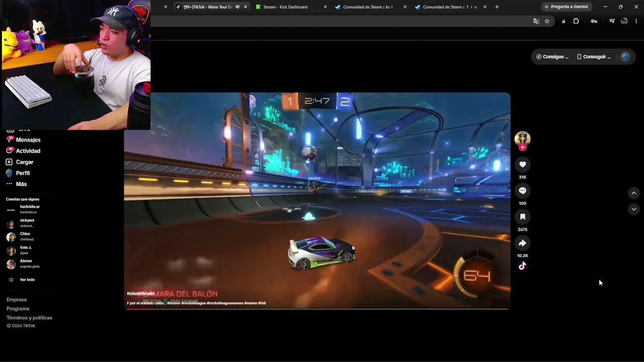Bookmark this page with the star icon

(x=547, y=21)
